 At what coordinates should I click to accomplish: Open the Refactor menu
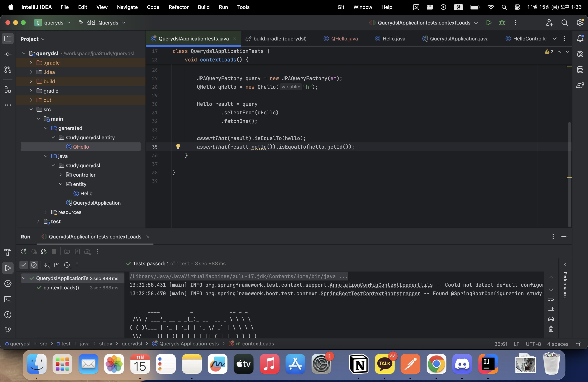coord(178,7)
